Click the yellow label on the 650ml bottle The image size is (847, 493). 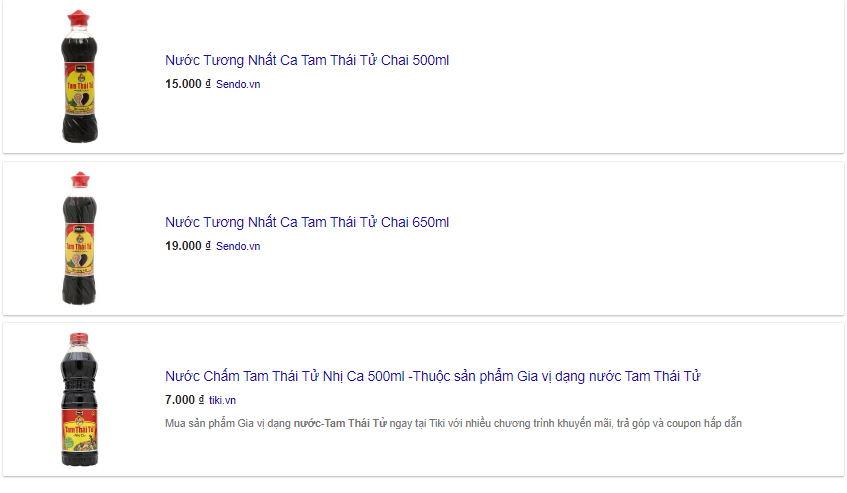point(79,249)
